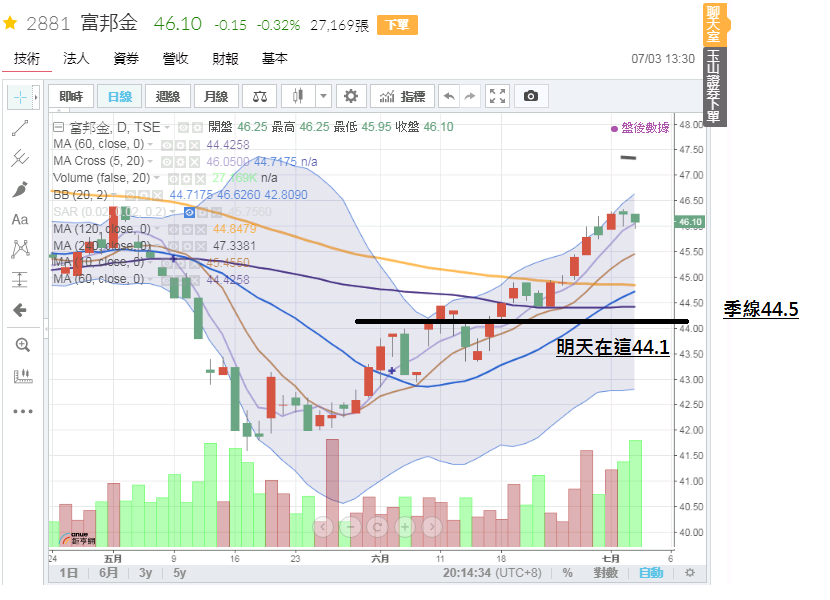Image resolution: width=830 pixels, height=600 pixels.
Task: Zoom out chart with minus button
Action: [350, 527]
